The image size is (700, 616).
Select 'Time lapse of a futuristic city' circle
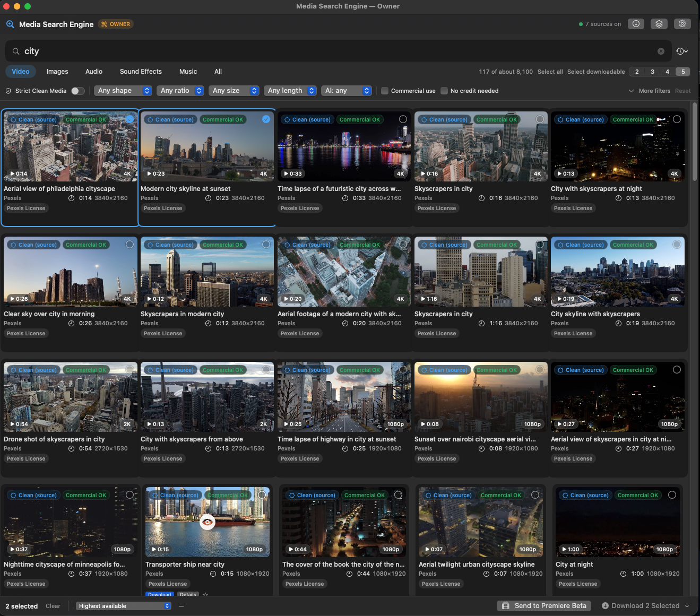click(x=403, y=119)
